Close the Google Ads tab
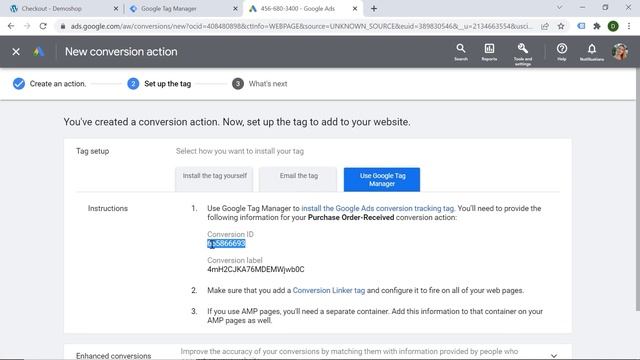 (355, 9)
